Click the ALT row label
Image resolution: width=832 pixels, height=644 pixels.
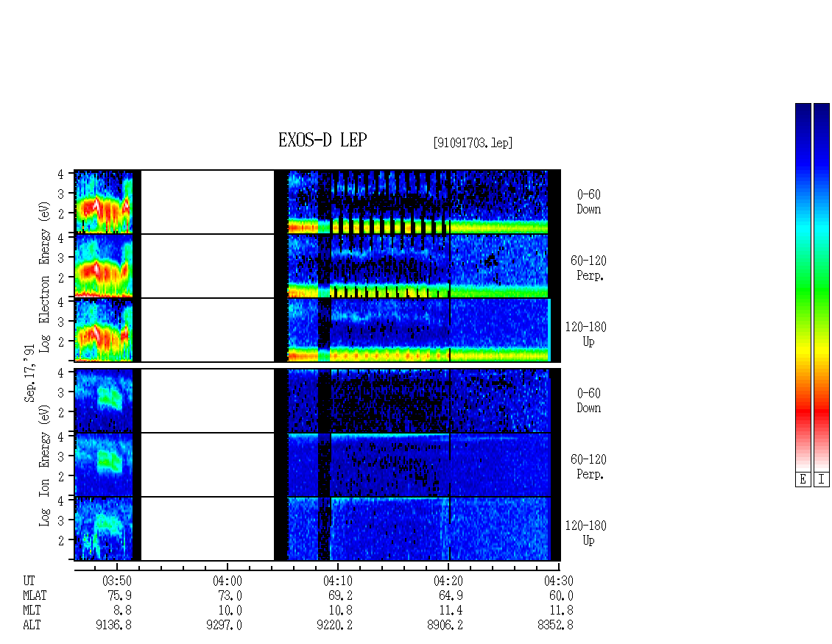(32, 625)
